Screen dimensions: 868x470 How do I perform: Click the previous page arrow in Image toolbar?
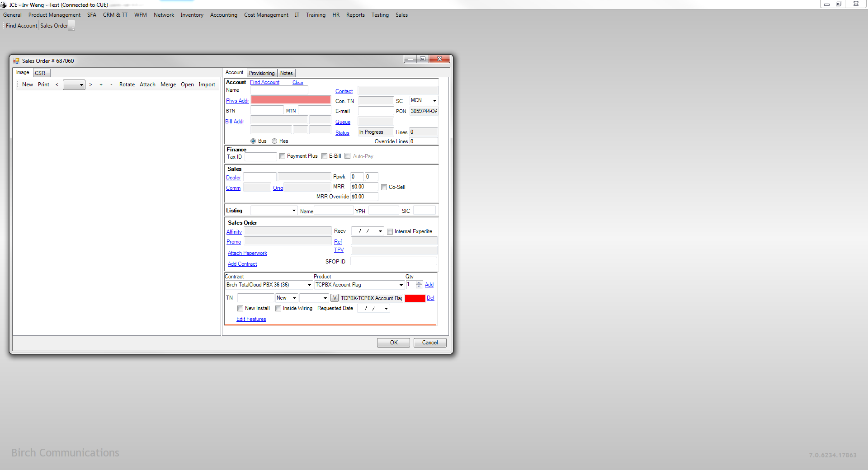click(57, 85)
